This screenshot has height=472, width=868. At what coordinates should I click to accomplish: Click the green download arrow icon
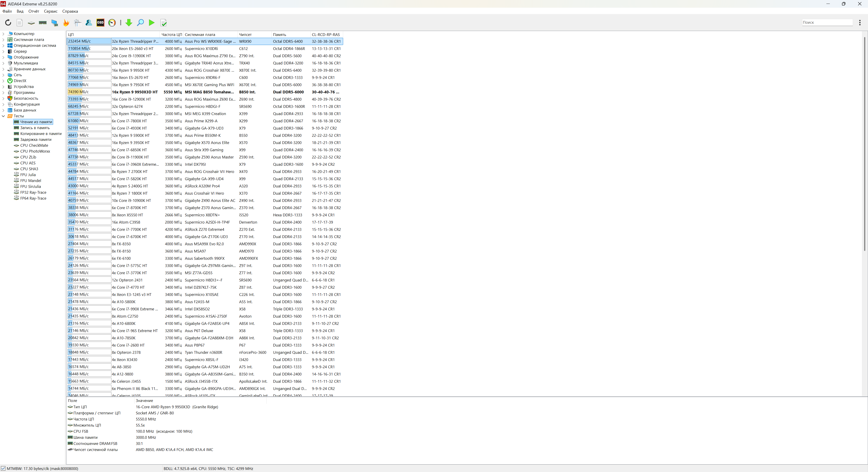coord(129,23)
